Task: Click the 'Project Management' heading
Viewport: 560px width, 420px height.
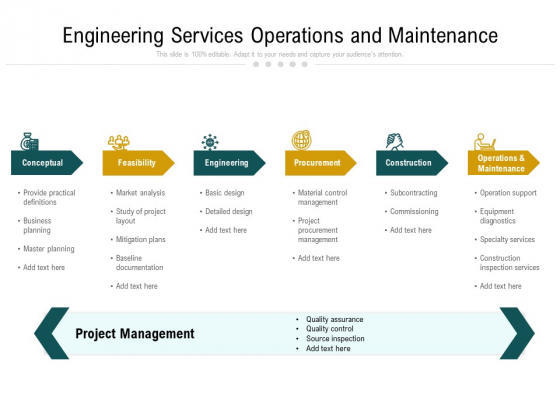Action: click(135, 334)
